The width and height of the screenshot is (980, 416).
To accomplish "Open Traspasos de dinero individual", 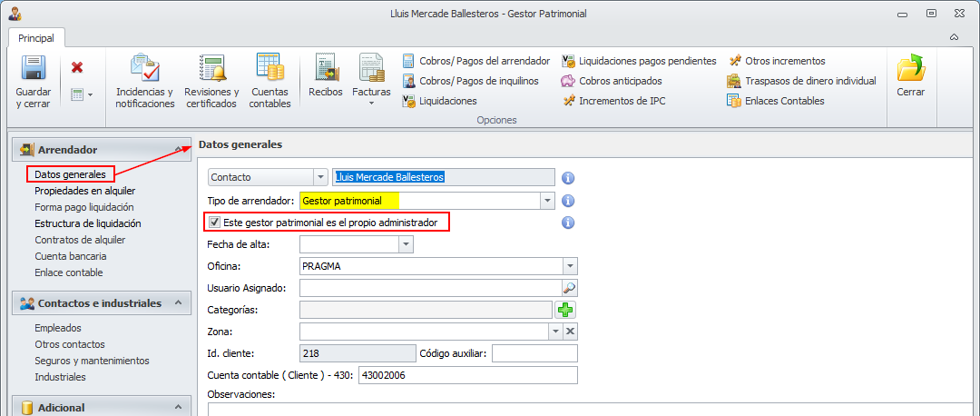I will (x=802, y=81).
